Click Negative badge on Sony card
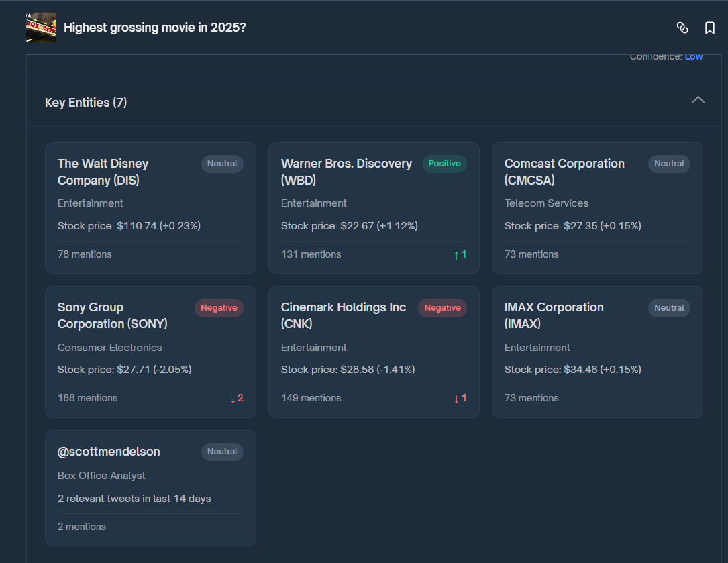 219,307
